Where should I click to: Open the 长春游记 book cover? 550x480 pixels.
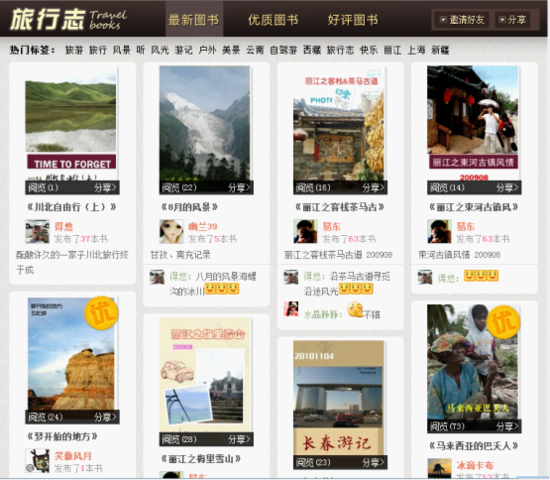tap(338, 398)
